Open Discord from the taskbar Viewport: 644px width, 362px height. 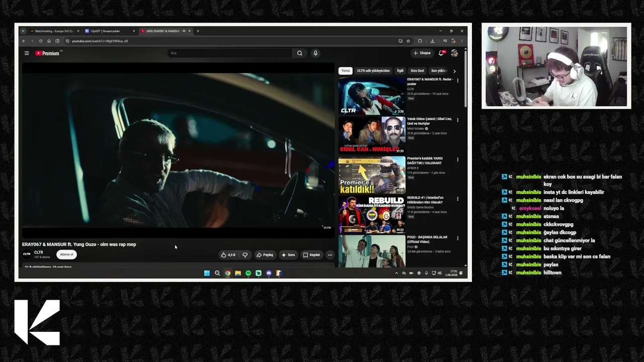269,273
